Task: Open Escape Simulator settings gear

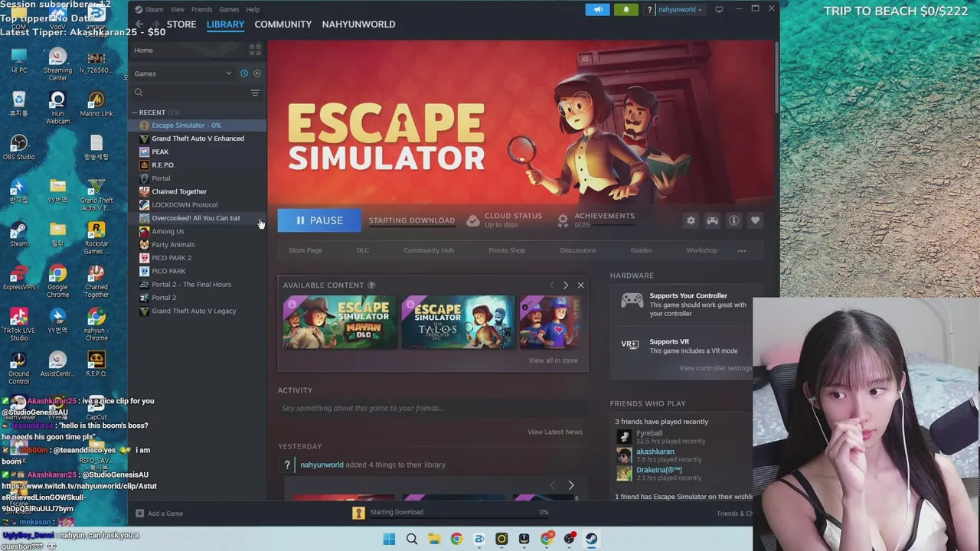Action: pyautogui.click(x=691, y=220)
